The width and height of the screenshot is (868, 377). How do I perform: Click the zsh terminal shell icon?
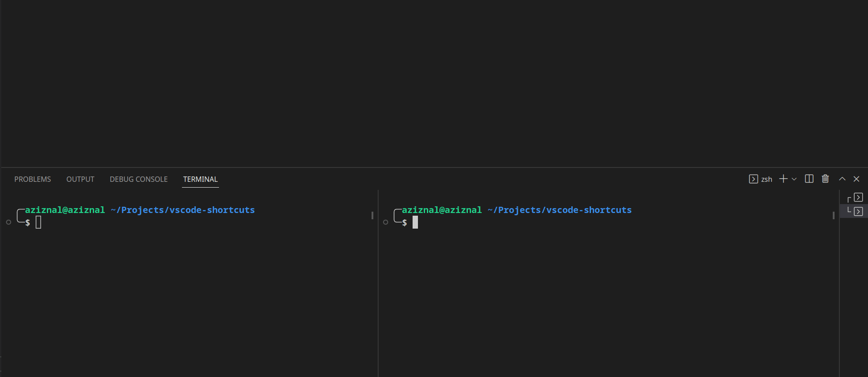tap(753, 179)
